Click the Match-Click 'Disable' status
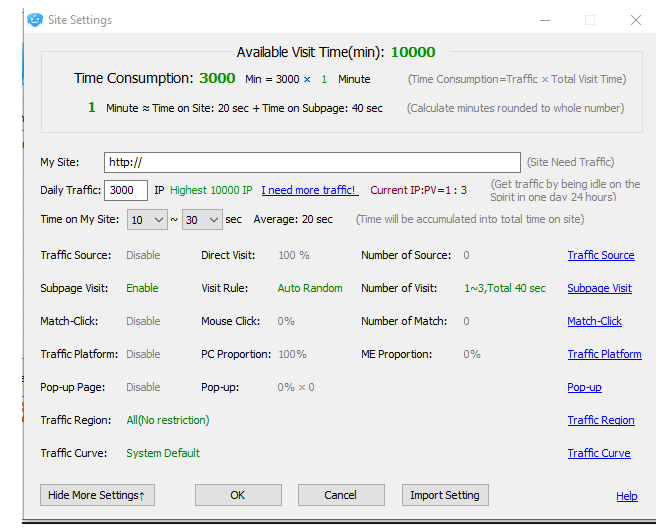 coord(143,321)
